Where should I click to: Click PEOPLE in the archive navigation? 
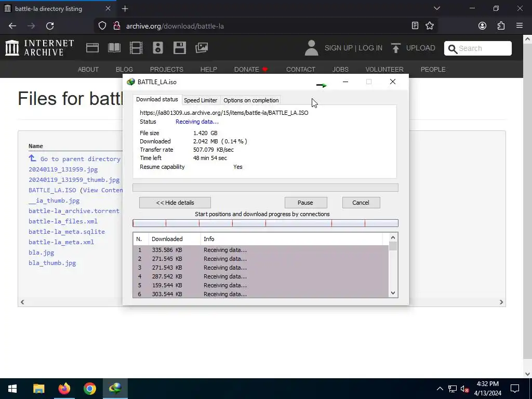(433, 70)
